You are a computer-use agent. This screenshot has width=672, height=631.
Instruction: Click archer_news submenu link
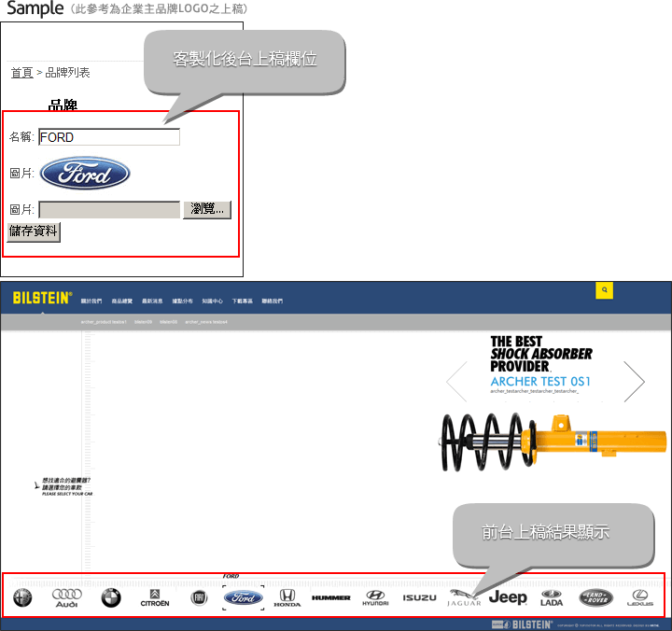pos(206,322)
